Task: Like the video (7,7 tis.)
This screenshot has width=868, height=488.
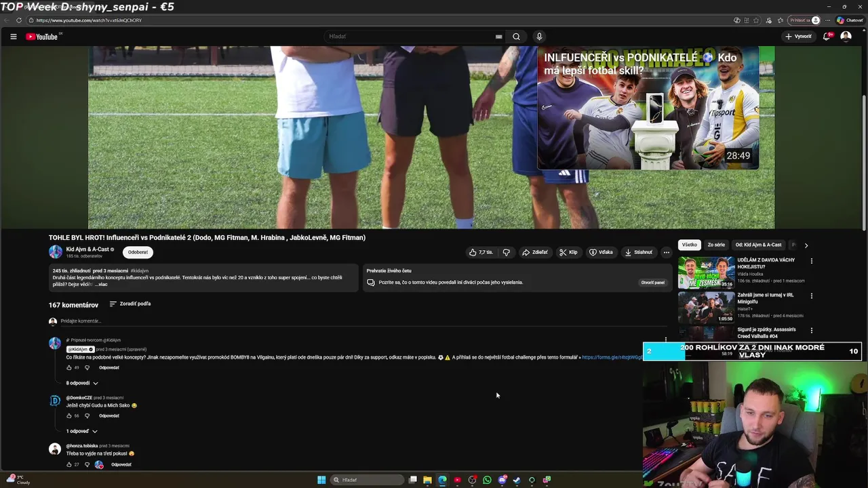Action: click(x=481, y=252)
